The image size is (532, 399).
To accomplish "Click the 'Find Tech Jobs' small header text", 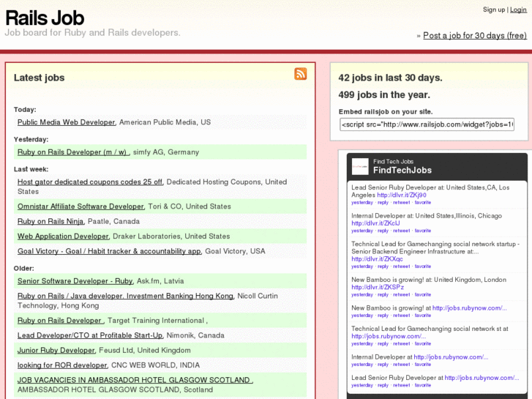I will [393, 162].
